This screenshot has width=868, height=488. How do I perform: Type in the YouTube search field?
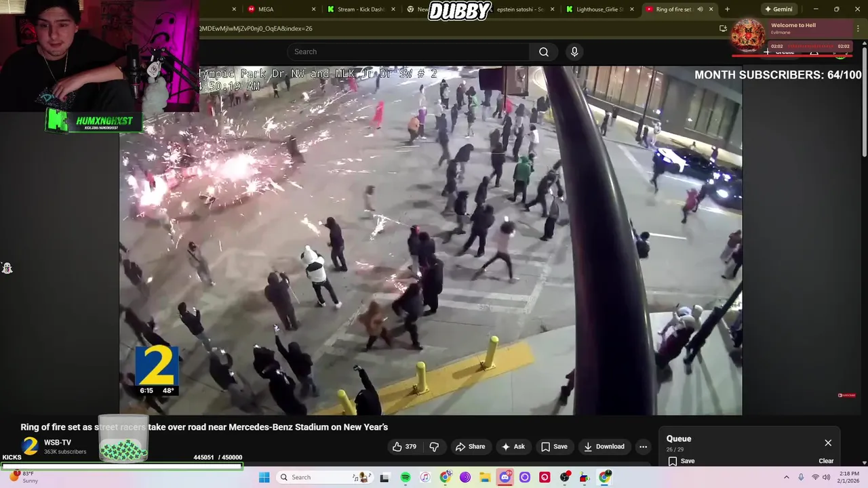[x=408, y=52]
